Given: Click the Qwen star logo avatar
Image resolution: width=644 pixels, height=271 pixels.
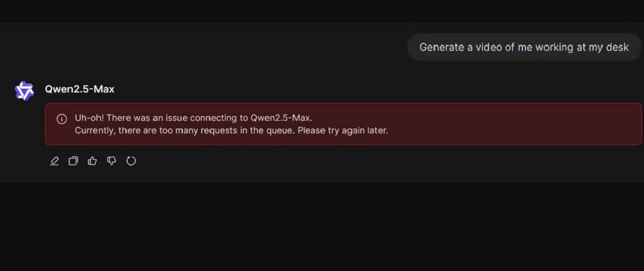Looking at the screenshot, I should pos(24,90).
